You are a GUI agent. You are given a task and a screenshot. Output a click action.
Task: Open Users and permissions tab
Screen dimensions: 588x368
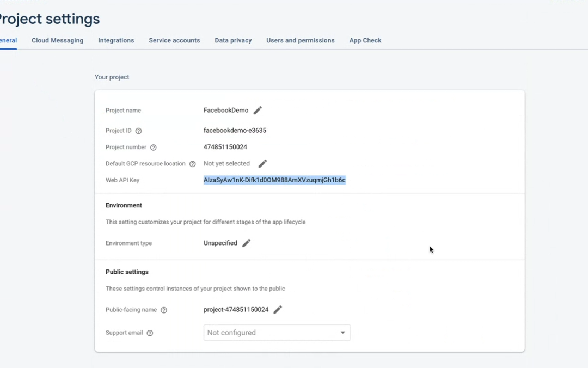click(x=300, y=40)
